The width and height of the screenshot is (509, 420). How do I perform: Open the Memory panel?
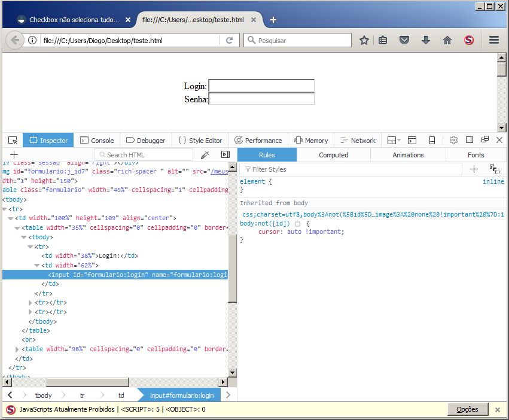311,141
